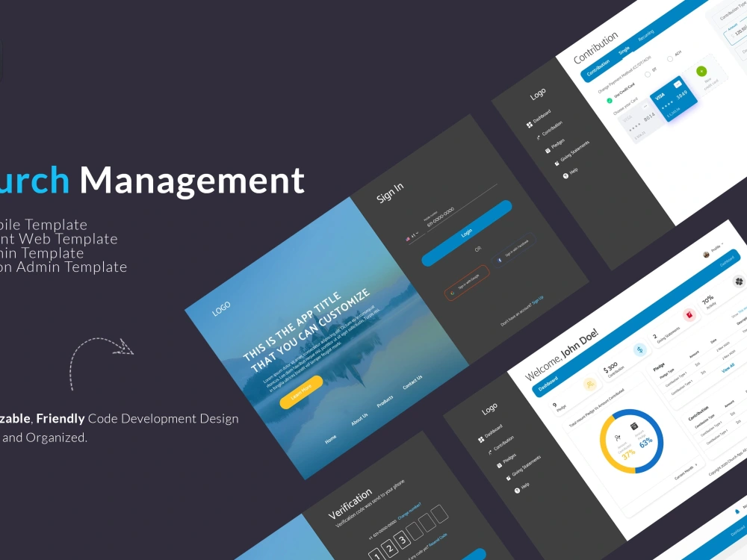Click the verification code box containing 3

click(x=402, y=539)
